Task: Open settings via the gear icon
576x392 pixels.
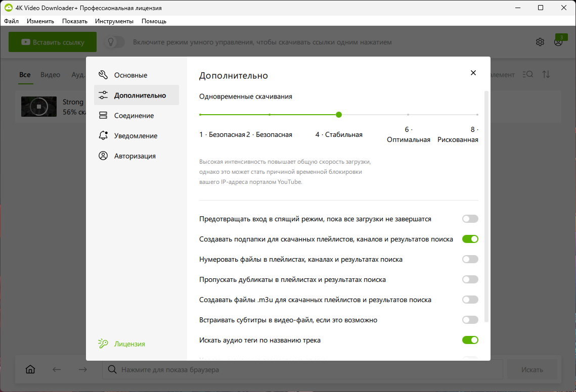Action: (x=540, y=42)
